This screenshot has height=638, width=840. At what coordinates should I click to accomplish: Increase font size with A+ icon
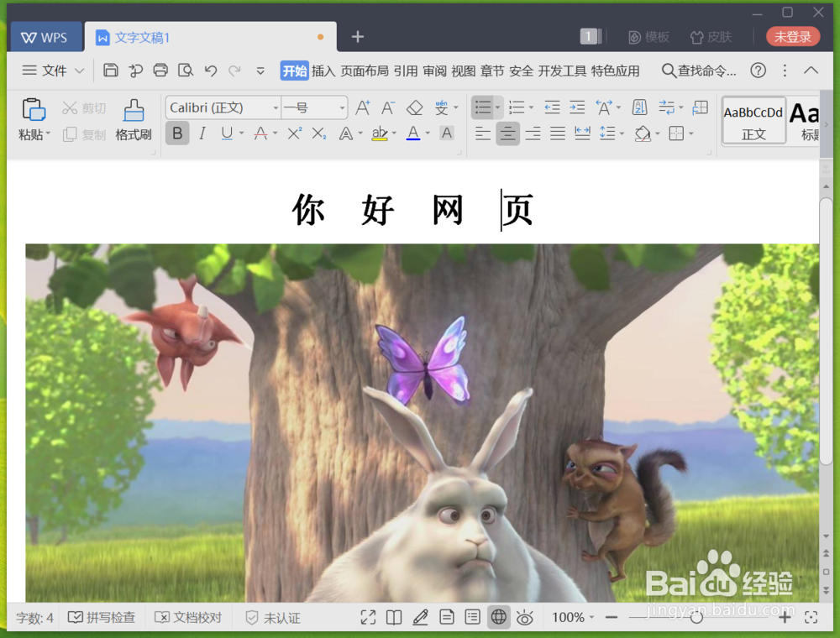[363, 107]
